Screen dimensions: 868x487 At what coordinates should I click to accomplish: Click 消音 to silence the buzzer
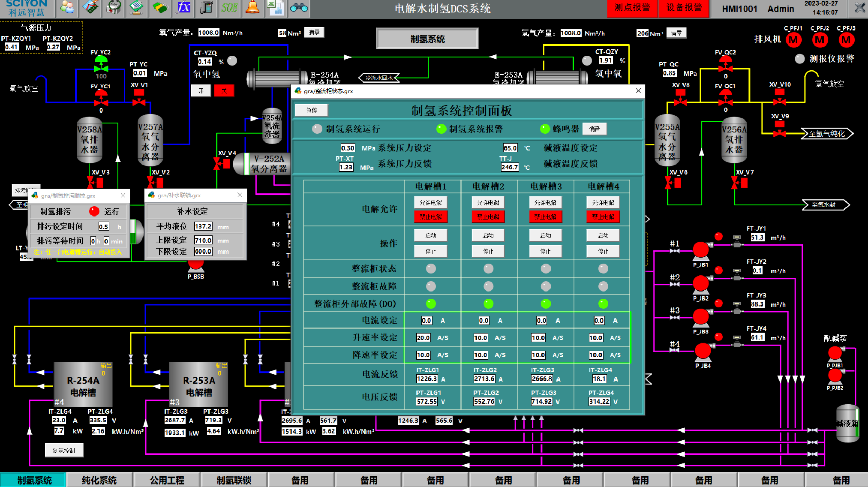594,129
